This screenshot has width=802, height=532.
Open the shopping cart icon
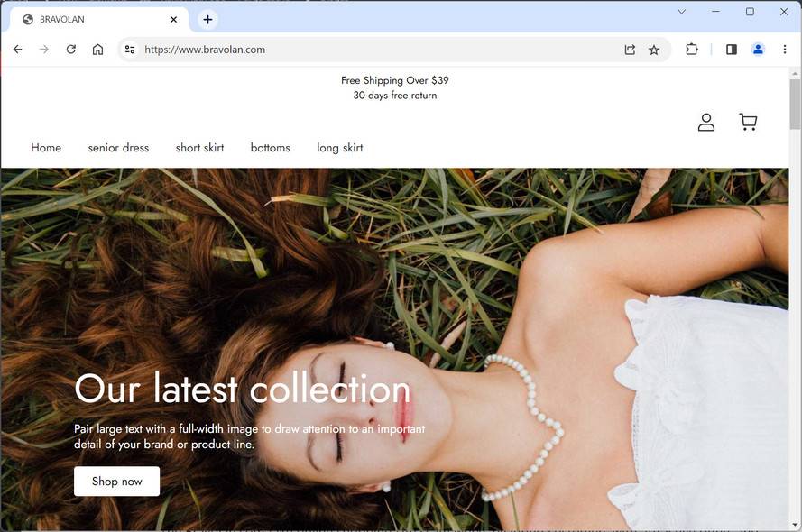point(748,122)
